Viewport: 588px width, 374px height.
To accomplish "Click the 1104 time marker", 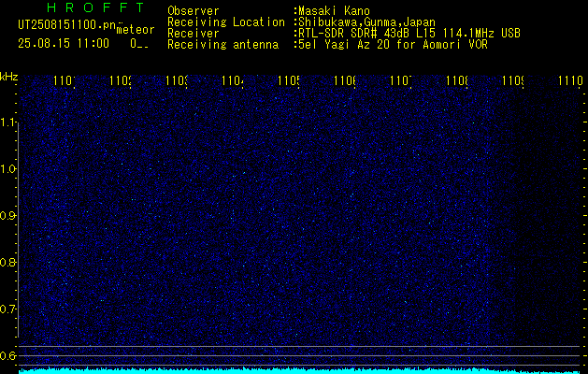I will (x=233, y=80).
